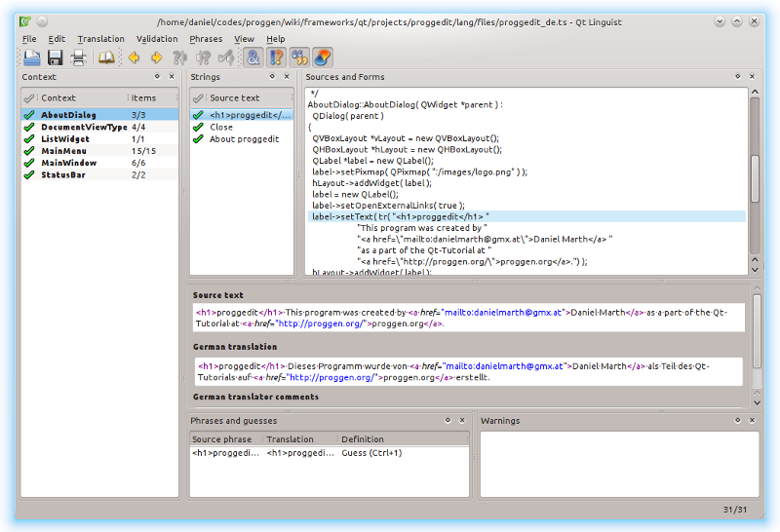Toggle the done checkmark for the 'Close' string
Viewport: 780px width, 532px height.
198,127
